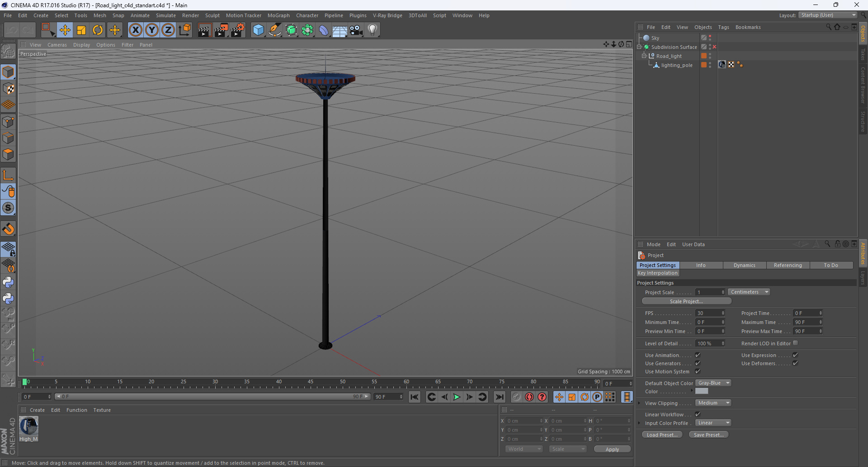Viewport: 868px width, 467px height.
Task: Toggle Use Motion System checkbox
Action: (698, 372)
